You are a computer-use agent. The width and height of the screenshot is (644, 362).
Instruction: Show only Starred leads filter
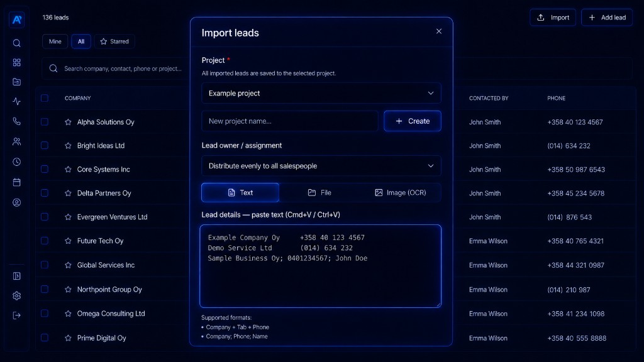[x=114, y=41]
